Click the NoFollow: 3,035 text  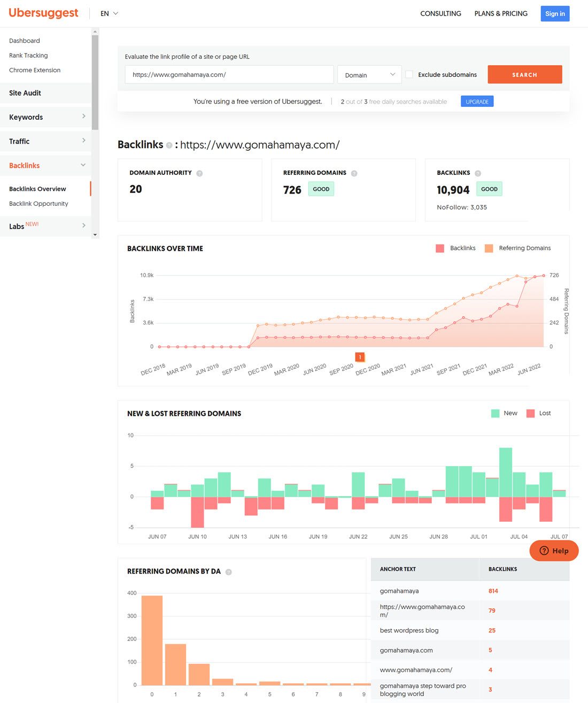pos(462,207)
